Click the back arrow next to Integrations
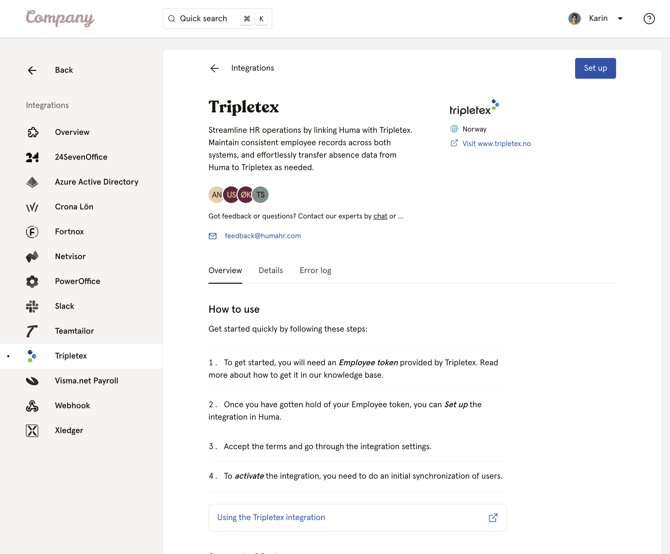Viewport: 670px width, 554px height. click(x=215, y=68)
